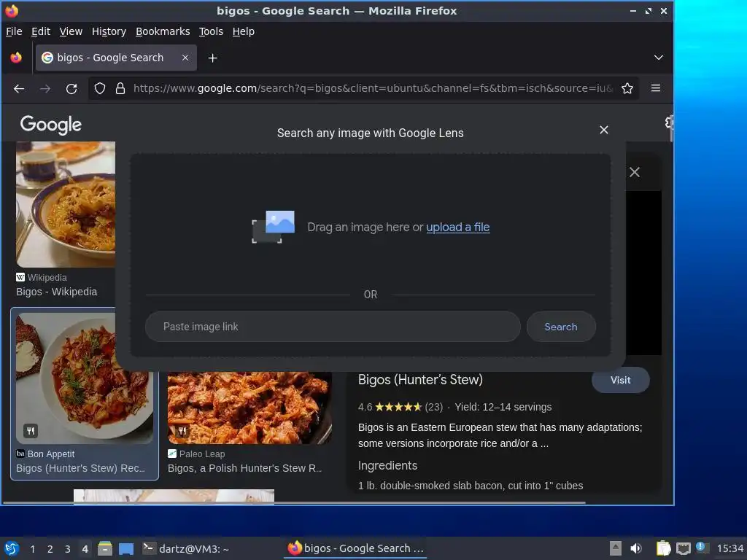Open the History menu
Viewport: 747px width, 560px height.
point(109,31)
